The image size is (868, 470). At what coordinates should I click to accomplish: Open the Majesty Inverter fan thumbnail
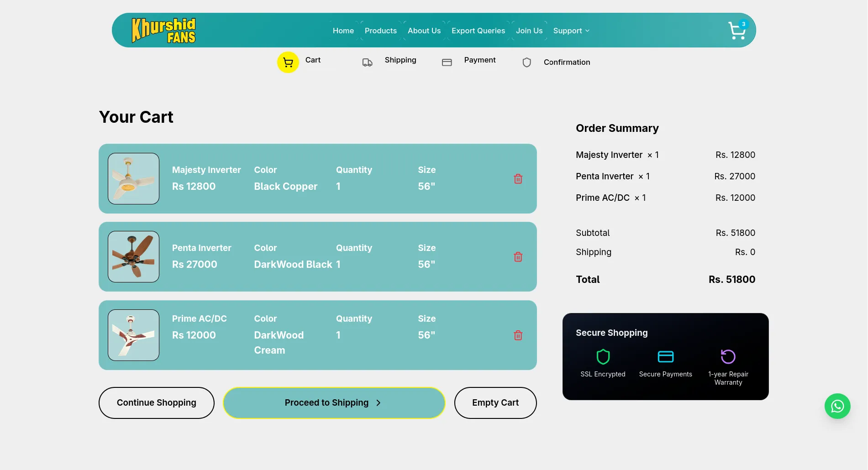133,178
